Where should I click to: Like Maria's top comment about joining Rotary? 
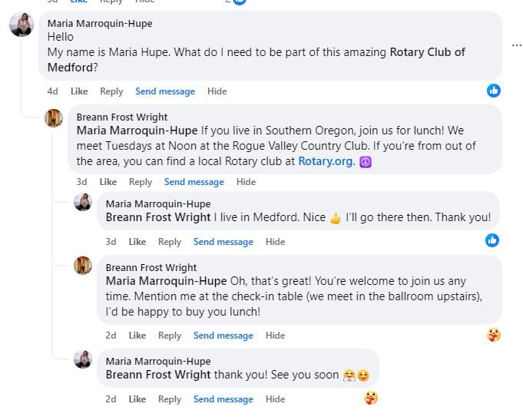79,91
